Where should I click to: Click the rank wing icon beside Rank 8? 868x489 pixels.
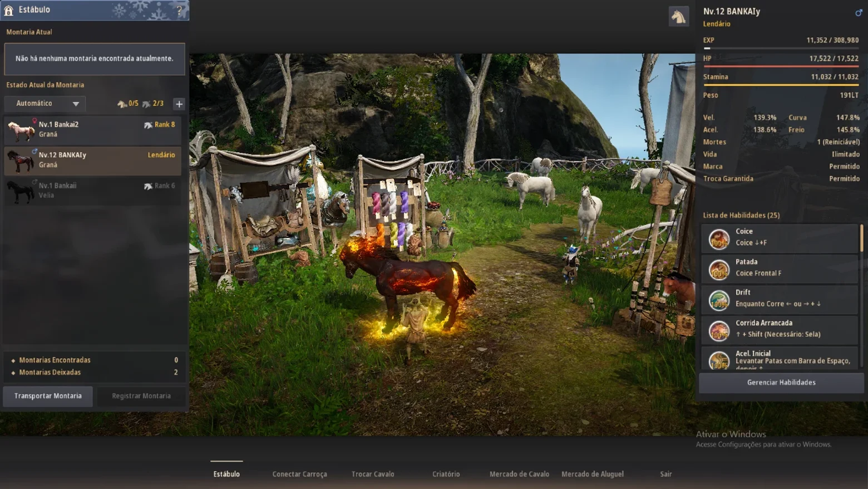[x=148, y=125]
